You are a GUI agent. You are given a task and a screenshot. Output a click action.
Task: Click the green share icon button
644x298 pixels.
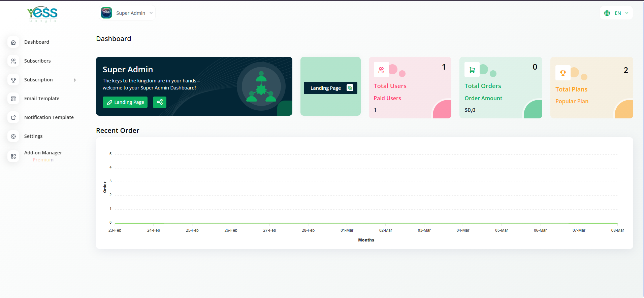coord(160,102)
